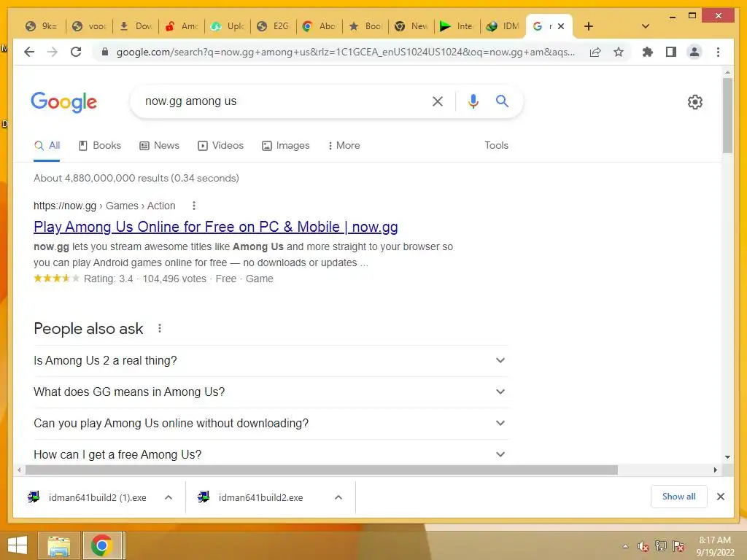Expand 'Is Among Us 2 a real thing?'

[271, 360]
